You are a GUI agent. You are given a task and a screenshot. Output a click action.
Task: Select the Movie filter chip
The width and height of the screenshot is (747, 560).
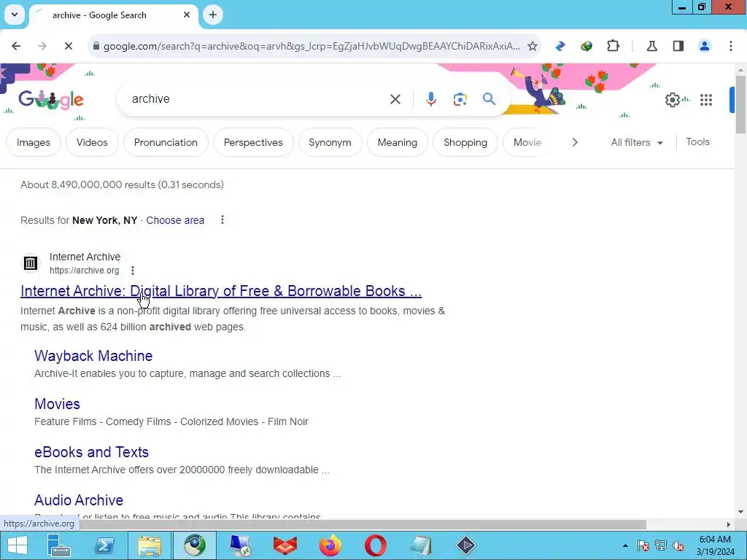[x=527, y=142]
